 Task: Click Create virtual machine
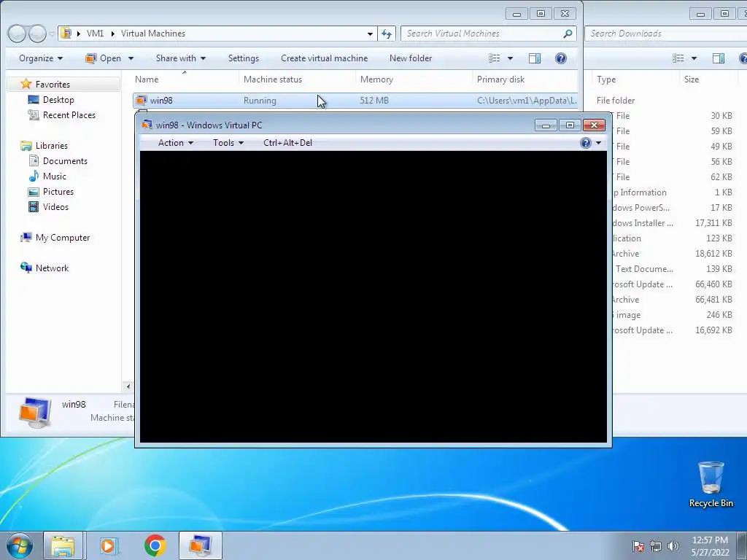click(x=324, y=58)
